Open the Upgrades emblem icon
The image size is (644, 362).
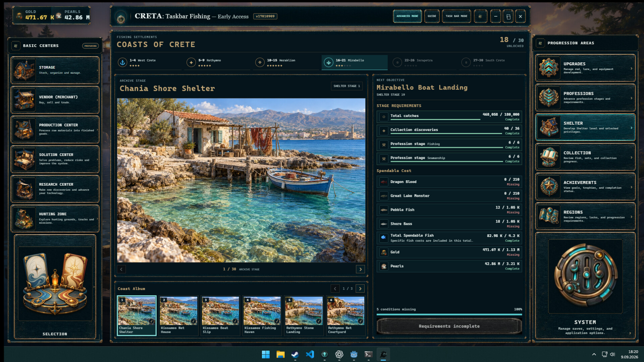(549, 68)
